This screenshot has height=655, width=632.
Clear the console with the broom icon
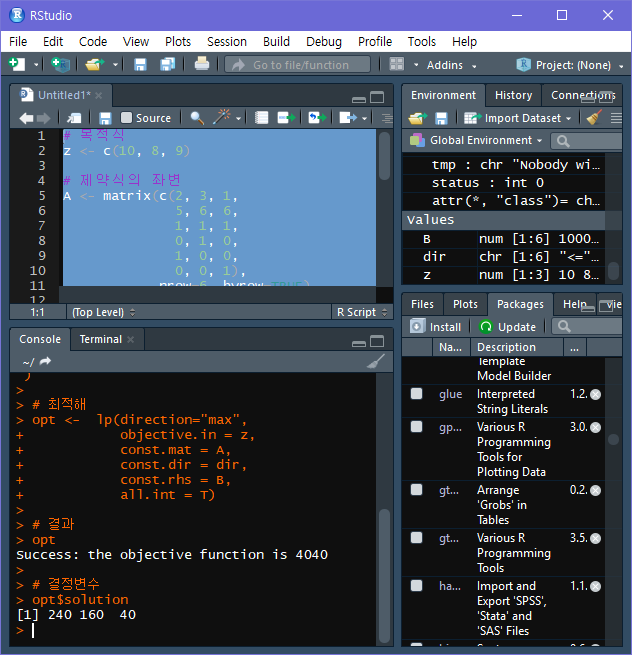[376, 361]
